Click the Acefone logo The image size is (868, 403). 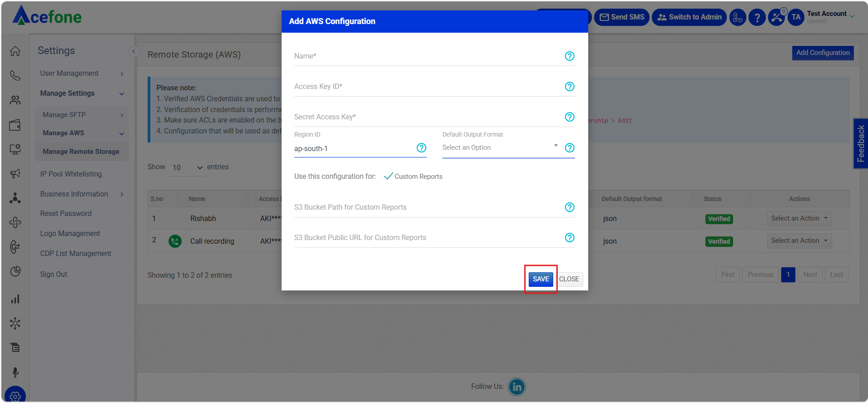47,16
